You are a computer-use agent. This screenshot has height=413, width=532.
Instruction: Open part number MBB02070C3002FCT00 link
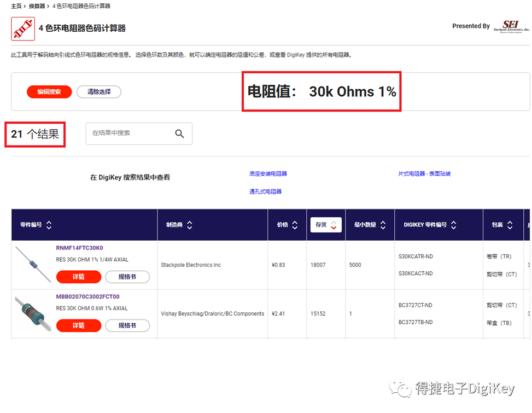pyautogui.click(x=87, y=296)
